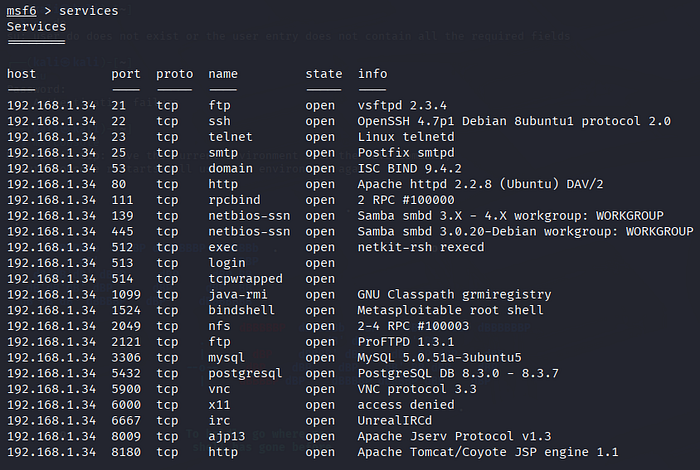Click the 'Services' heading
This screenshot has width=700, height=470.
point(36,27)
